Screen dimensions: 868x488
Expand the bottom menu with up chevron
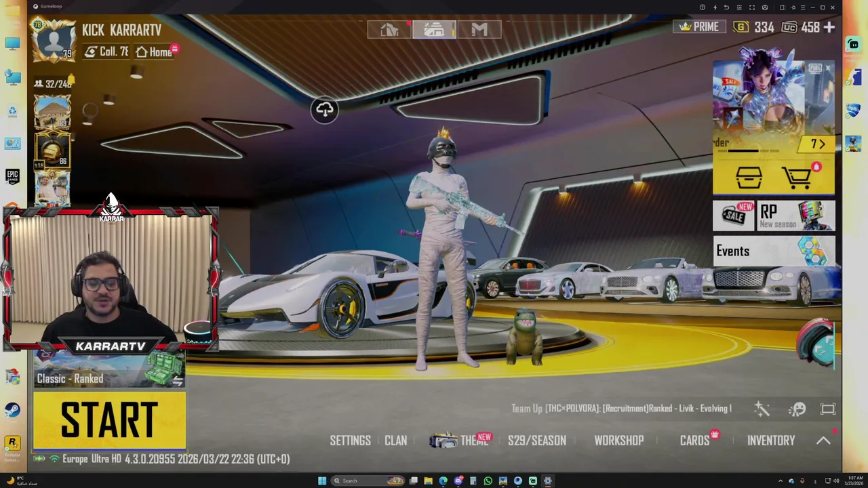823,441
